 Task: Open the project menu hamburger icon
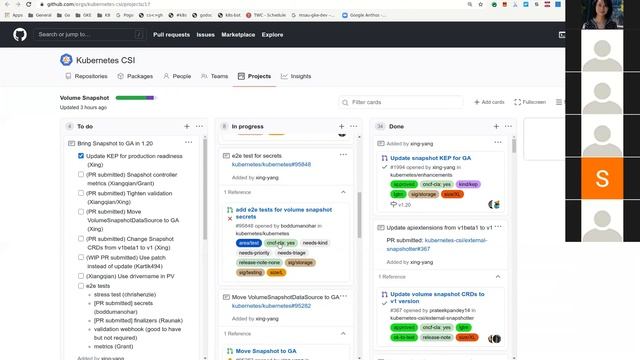click(x=559, y=102)
